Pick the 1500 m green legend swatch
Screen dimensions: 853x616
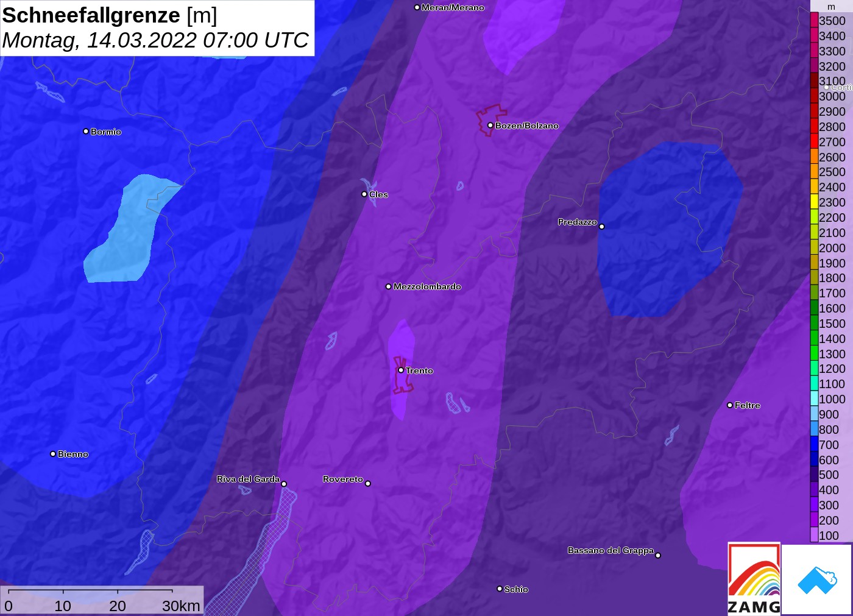[x=814, y=323]
